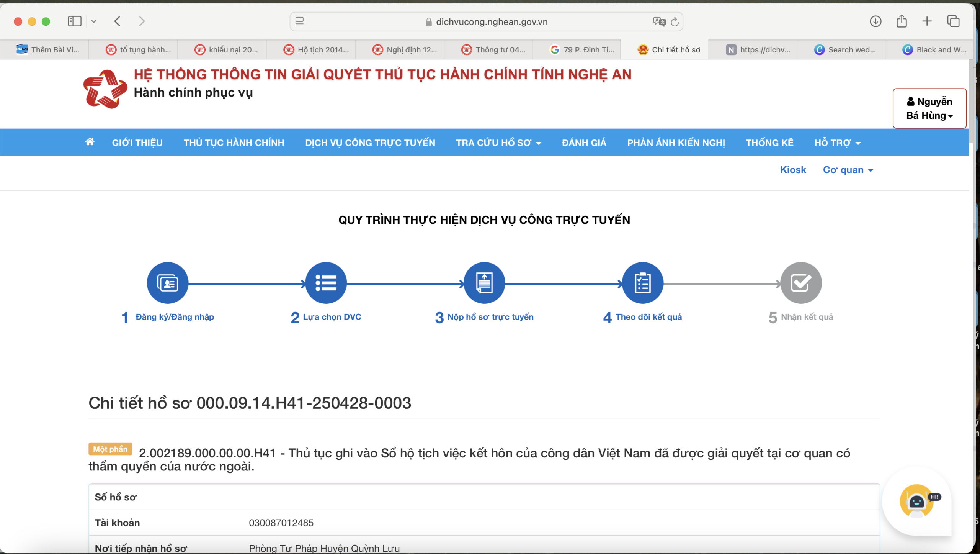Click the page reader icon in the address bar
Image resolution: width=980 pixels, height=554 pixels.
[x=300, y=21]
